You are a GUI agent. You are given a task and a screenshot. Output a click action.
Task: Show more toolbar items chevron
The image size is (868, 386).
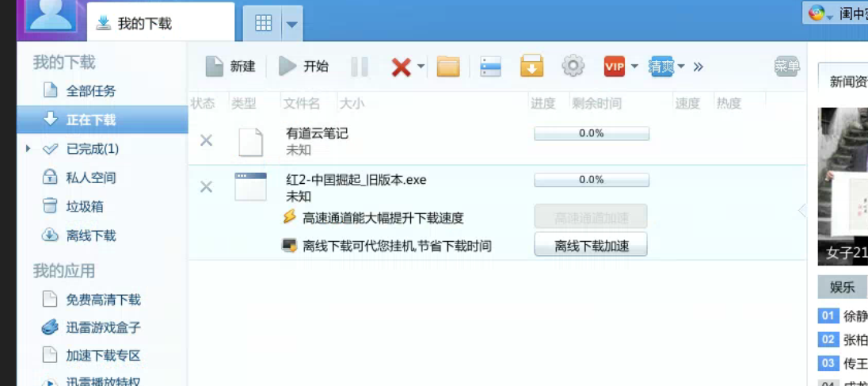pyautogui.click(x=698, y=67)
